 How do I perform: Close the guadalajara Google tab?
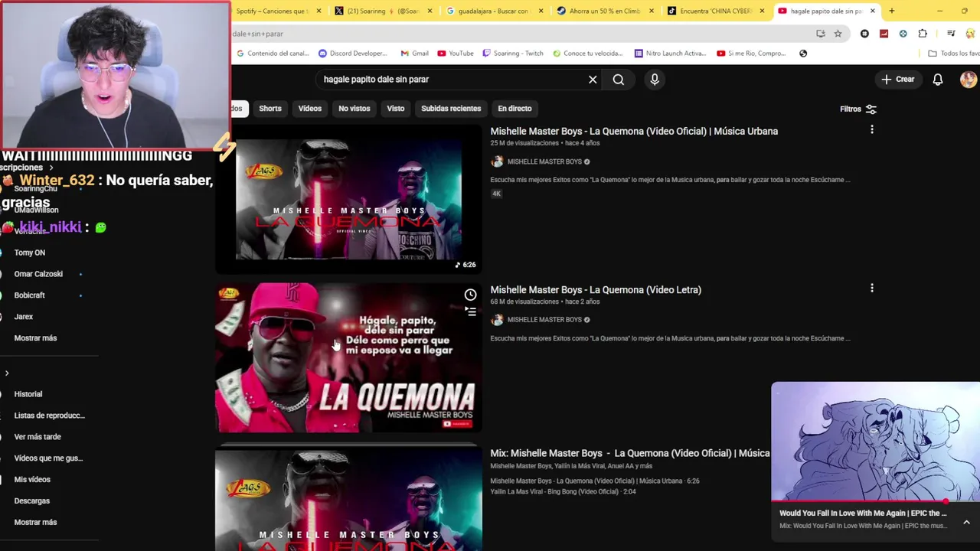click(541, 11)
